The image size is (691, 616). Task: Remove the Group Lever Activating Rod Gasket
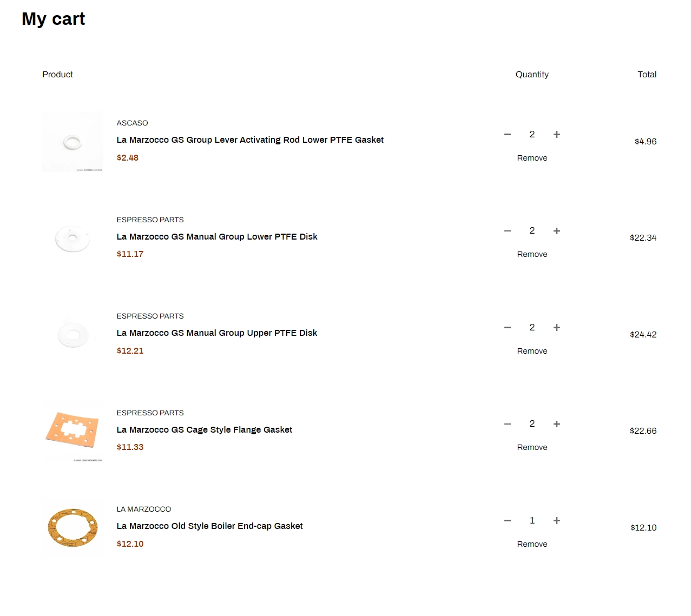tap(532, 158)
